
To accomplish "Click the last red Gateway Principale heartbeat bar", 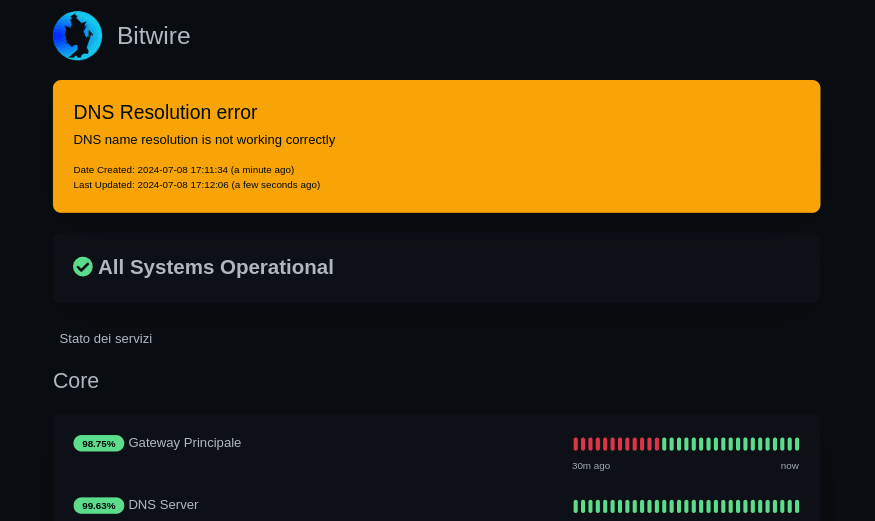I will 657,444.
